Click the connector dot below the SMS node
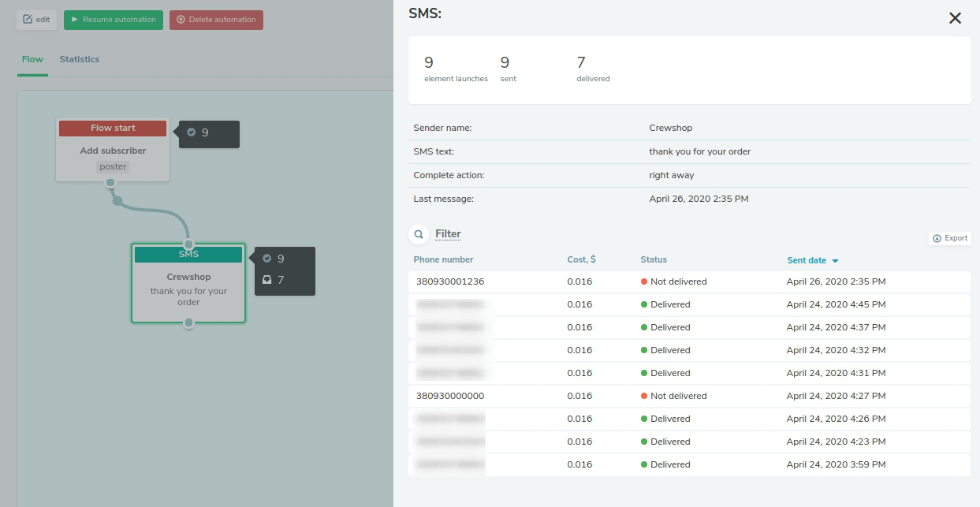980x507 pixels. click(188, 323)
